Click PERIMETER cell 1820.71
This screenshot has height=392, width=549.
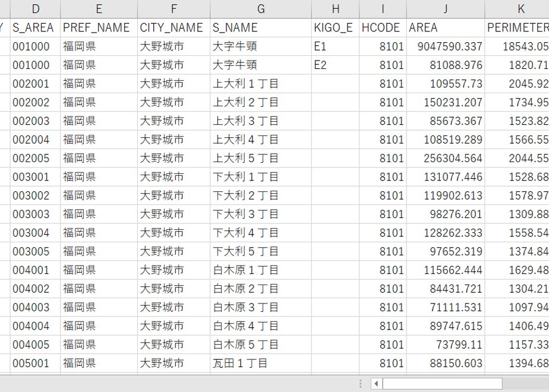point(517,65)
